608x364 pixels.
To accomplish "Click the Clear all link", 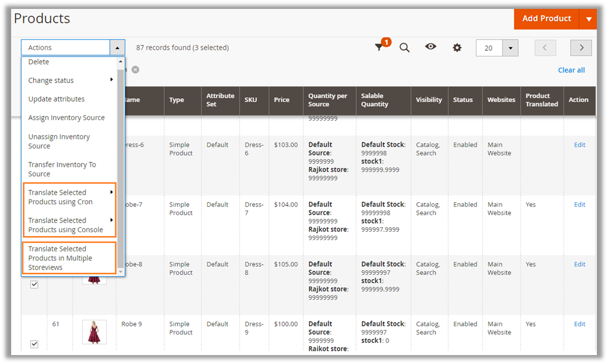I will coord(571,70).
